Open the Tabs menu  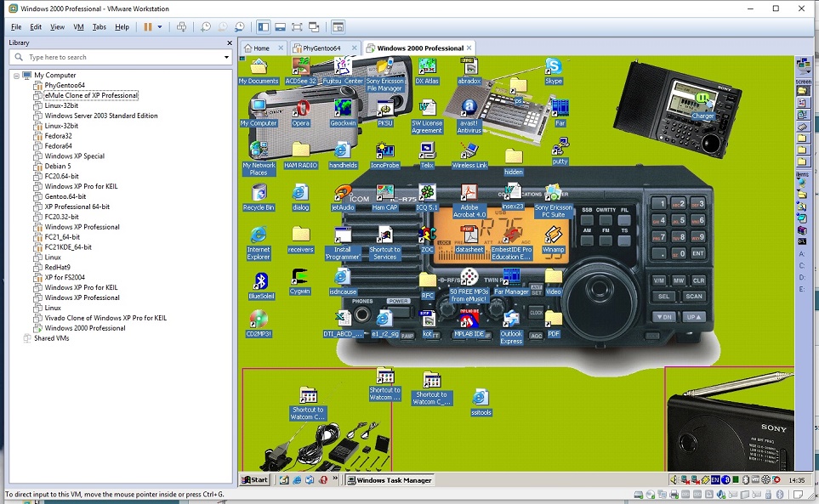pos(100,26)
